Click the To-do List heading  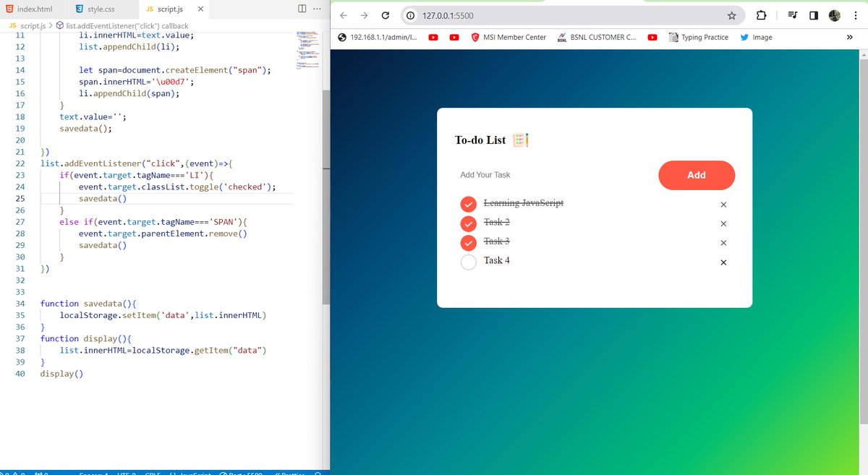480,140
